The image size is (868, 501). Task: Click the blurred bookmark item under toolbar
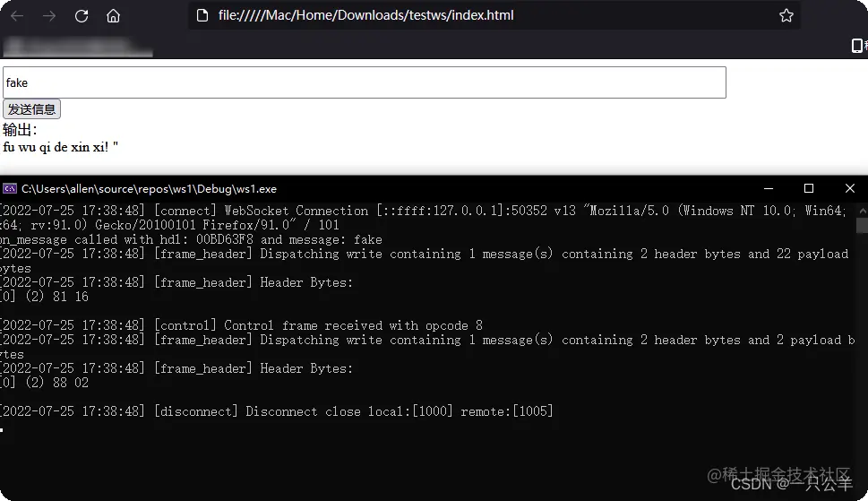pyautogui.click(x=78, y=47)
